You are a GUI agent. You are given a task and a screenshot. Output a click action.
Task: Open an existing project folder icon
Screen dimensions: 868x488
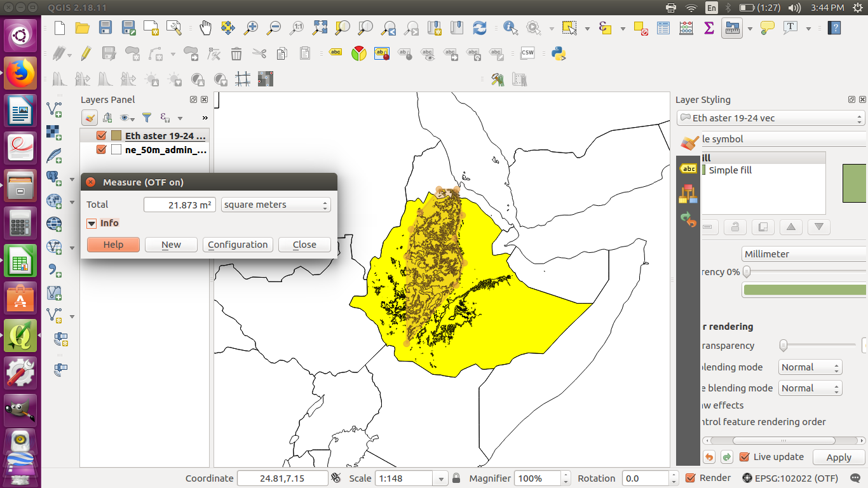click(x=82, y=28)
